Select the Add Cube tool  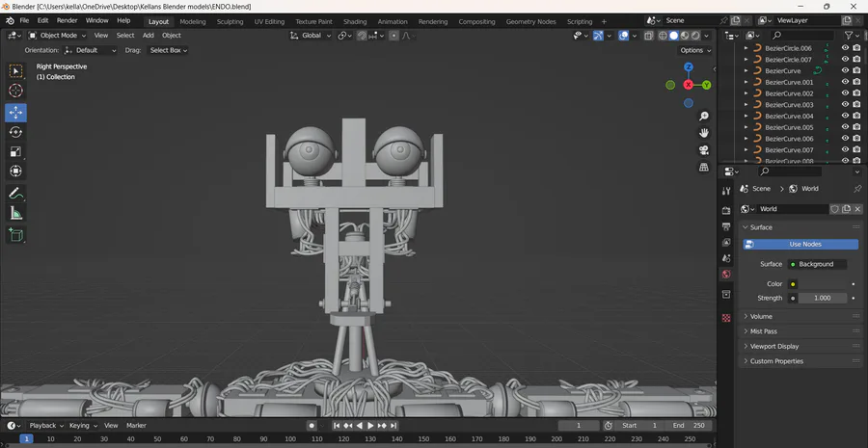16,234
